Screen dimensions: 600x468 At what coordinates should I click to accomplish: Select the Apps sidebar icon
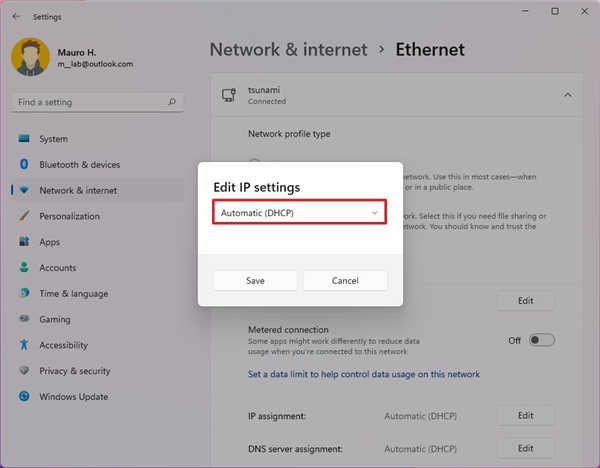(23, 242)
